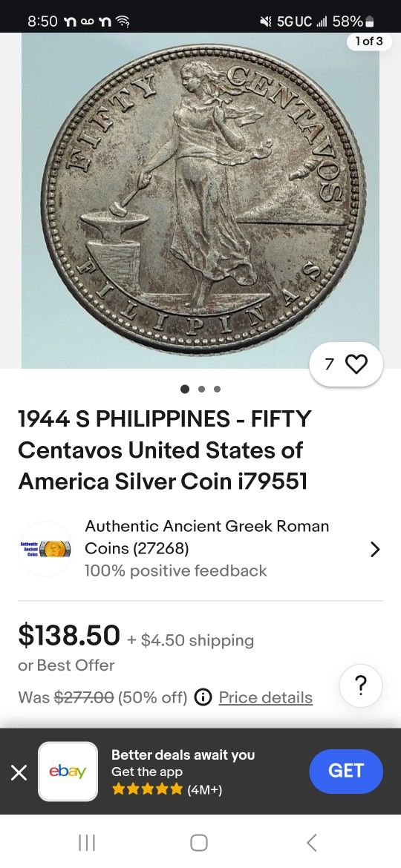The height and width of the screenshot is (868, 401).
Task: Open the question mark help bubble
Action: coord(361,686)
